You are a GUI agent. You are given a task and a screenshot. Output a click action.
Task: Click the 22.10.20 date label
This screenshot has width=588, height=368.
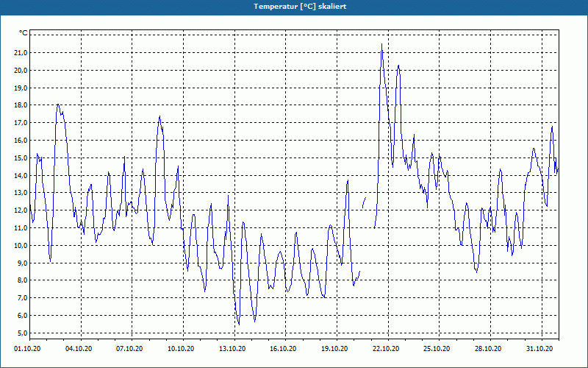[386, 349]
